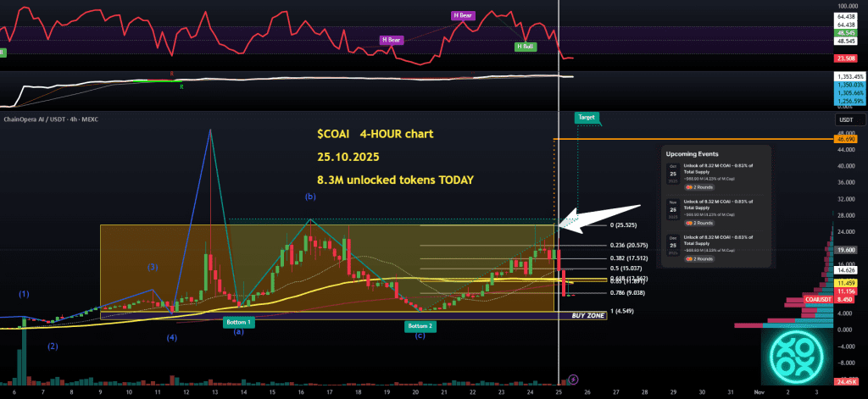
Task: Click the teal ChainOpera logo in corner
Action: [x=796, y=351]
